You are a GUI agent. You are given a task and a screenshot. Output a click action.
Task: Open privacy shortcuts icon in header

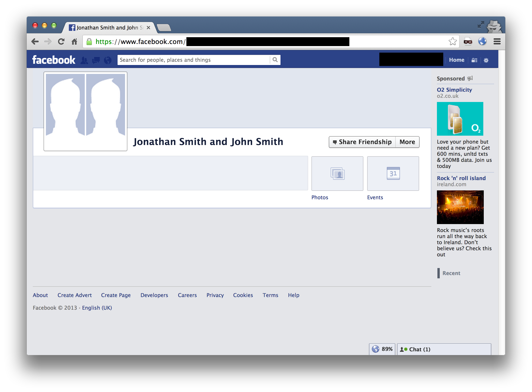pos(475,60)
